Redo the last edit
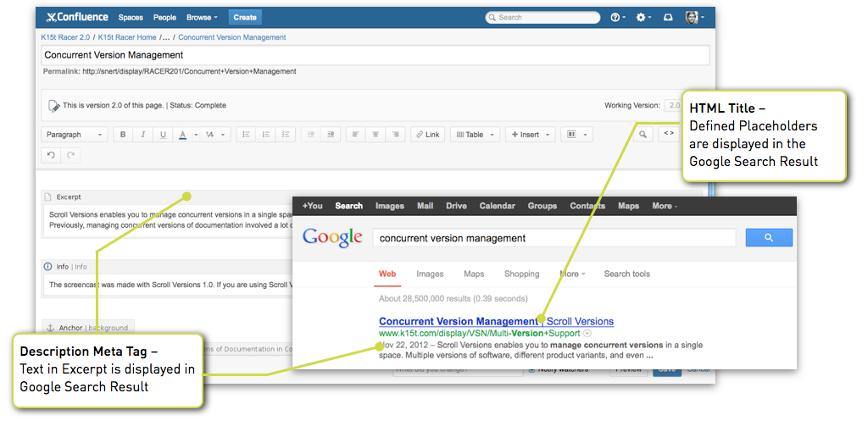The width and height of the screenshot is (868, 432). point(71,155)
